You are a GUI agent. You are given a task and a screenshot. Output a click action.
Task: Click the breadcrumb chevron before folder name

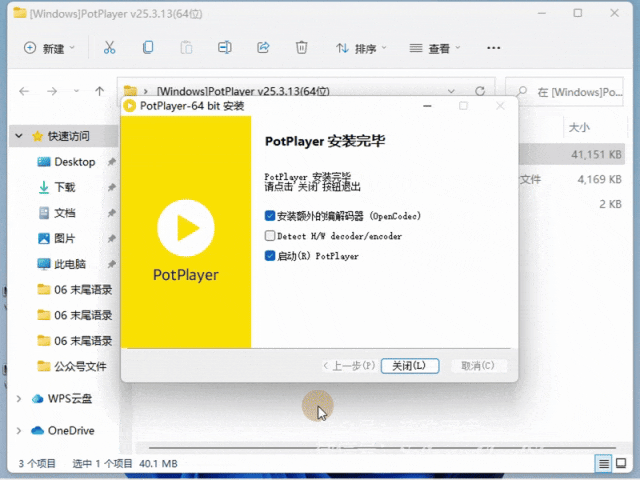coord(145,91)
